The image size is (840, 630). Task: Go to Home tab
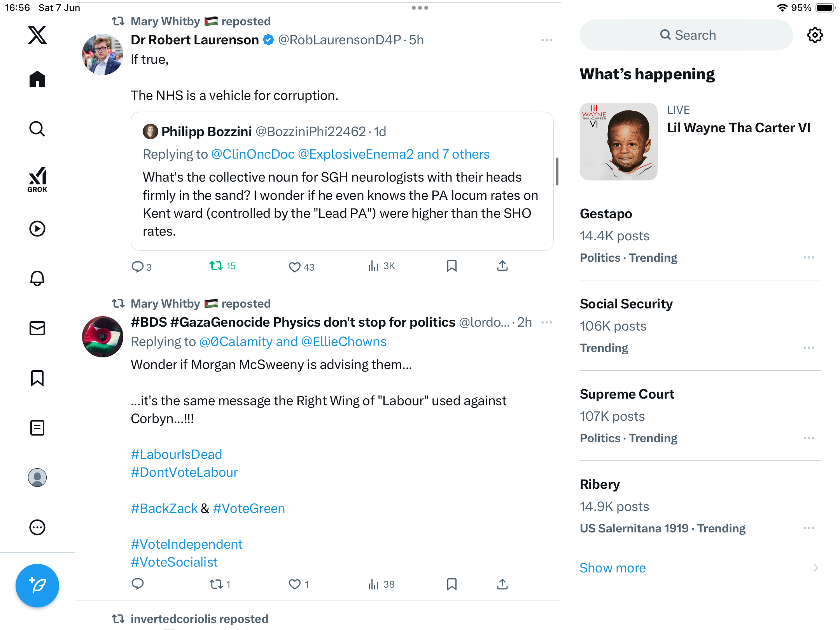[37, 79]
